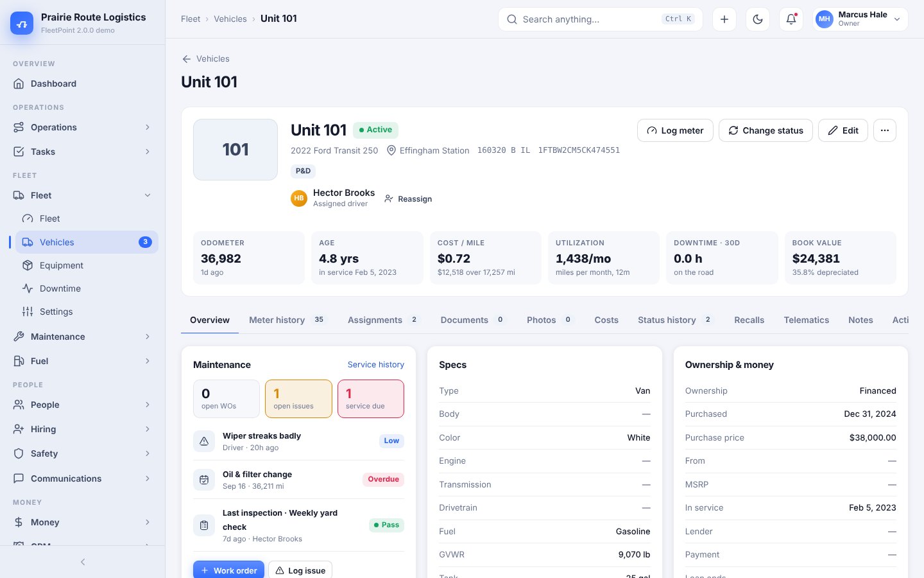
Task: Click the Edit button
Action: coord(843,130)
